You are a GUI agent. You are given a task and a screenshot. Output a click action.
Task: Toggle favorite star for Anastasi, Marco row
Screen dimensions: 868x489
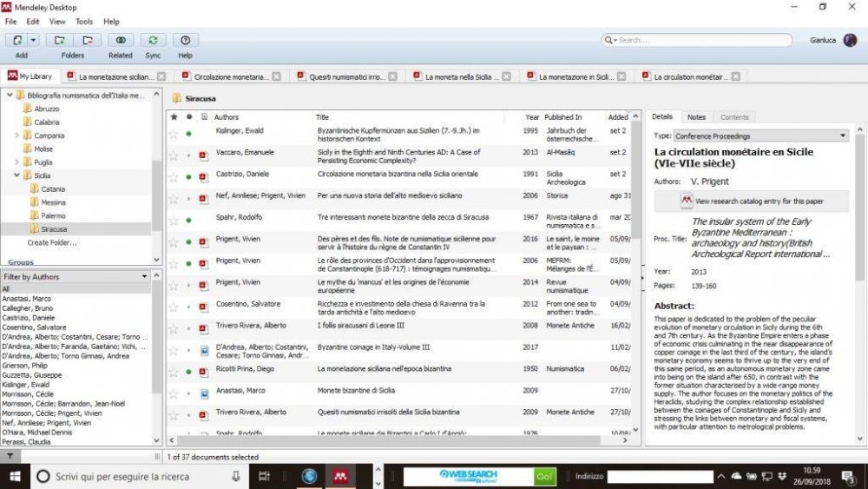(x=174, y=393)
